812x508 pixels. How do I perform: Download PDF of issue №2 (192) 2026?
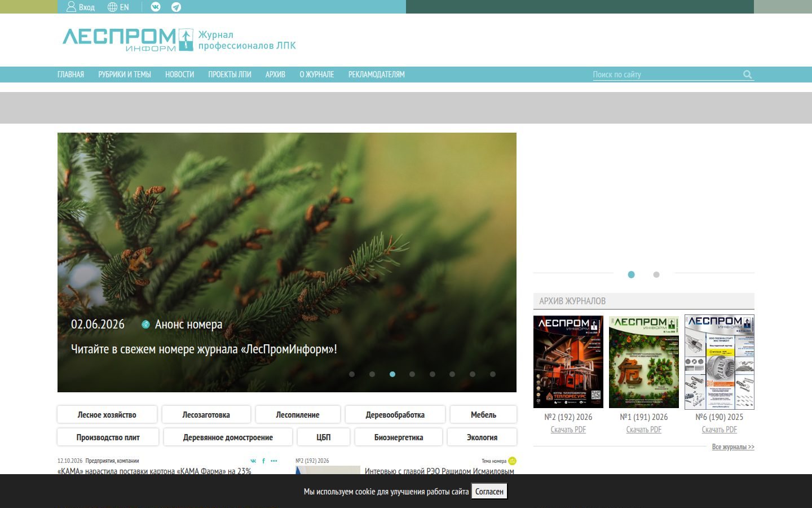coord(568,430)
